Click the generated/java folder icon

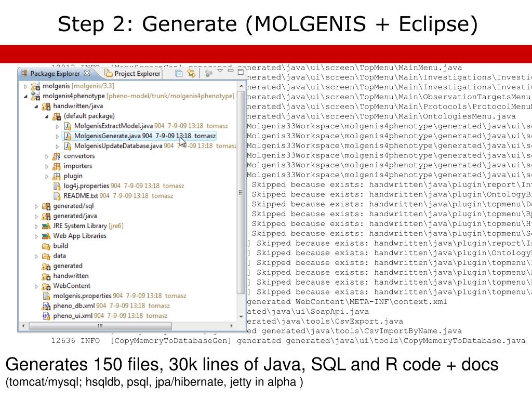tap(46, 216)
